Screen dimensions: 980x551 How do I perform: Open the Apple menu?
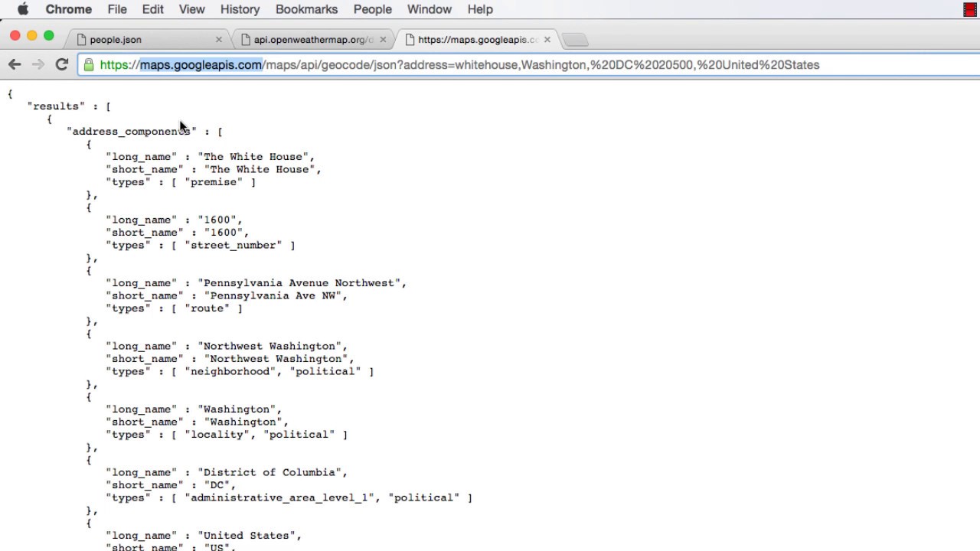click(x=23, y=9)
